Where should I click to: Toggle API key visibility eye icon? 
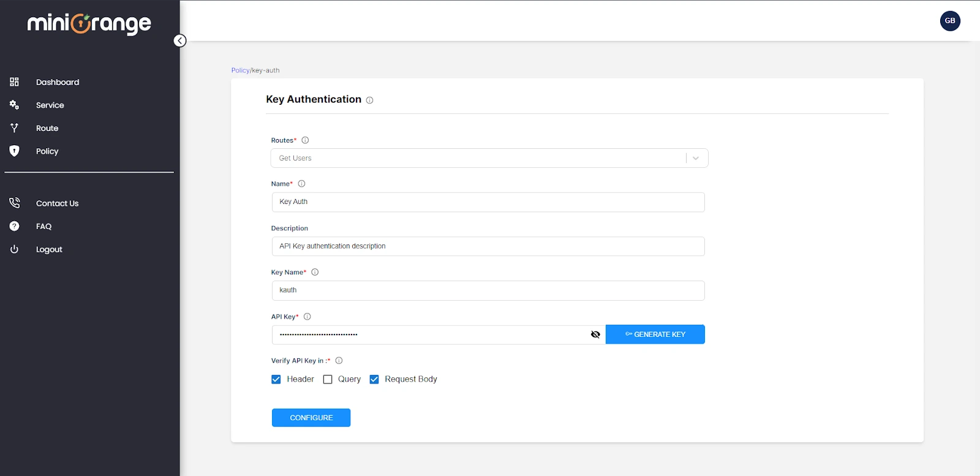(x=595, y=334)
